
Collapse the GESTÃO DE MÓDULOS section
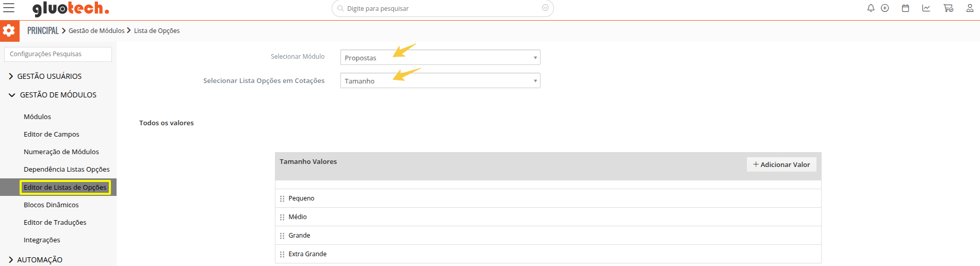(x=58, y=95)
